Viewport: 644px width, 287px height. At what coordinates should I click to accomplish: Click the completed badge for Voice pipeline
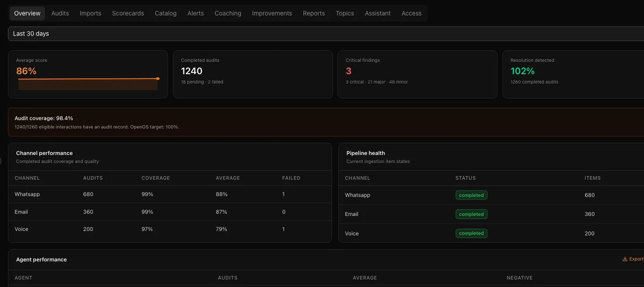pos(471,233)
